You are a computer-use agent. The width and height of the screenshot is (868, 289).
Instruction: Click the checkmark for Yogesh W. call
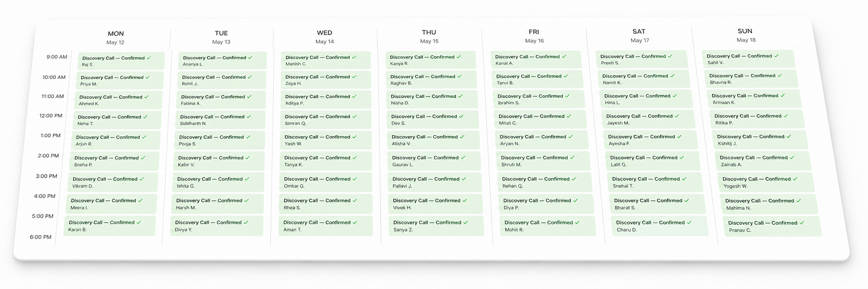(795, 179)
